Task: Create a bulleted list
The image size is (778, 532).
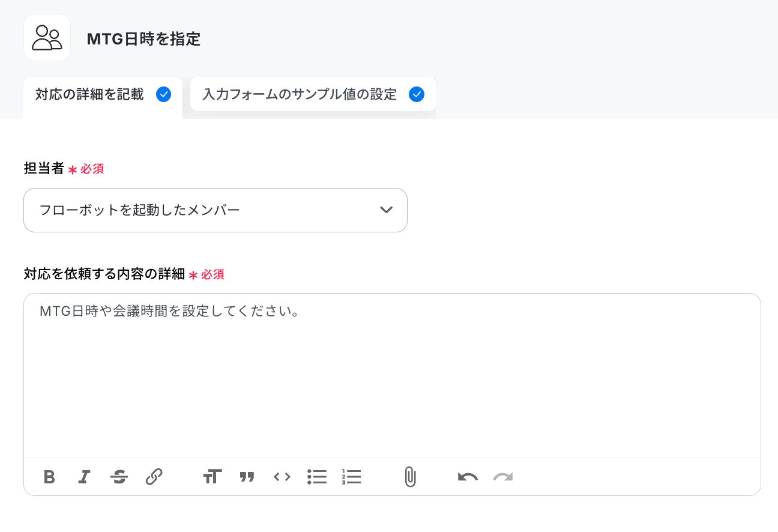Action: 316,477
